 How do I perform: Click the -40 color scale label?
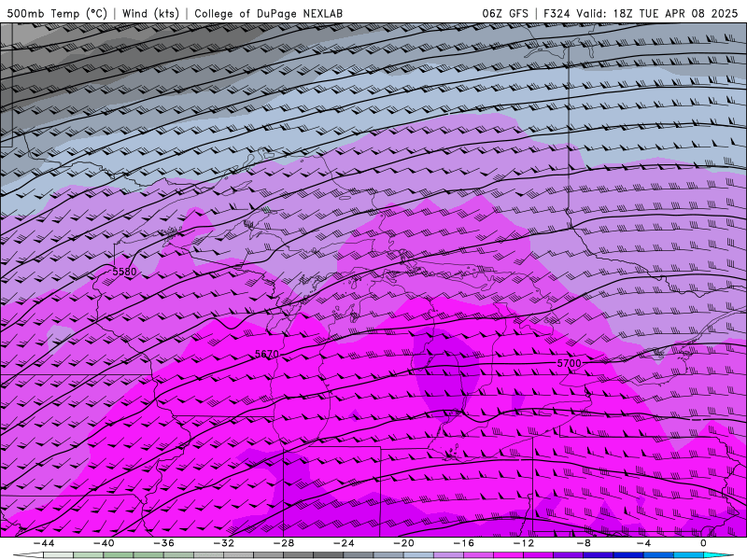[104, 543]
